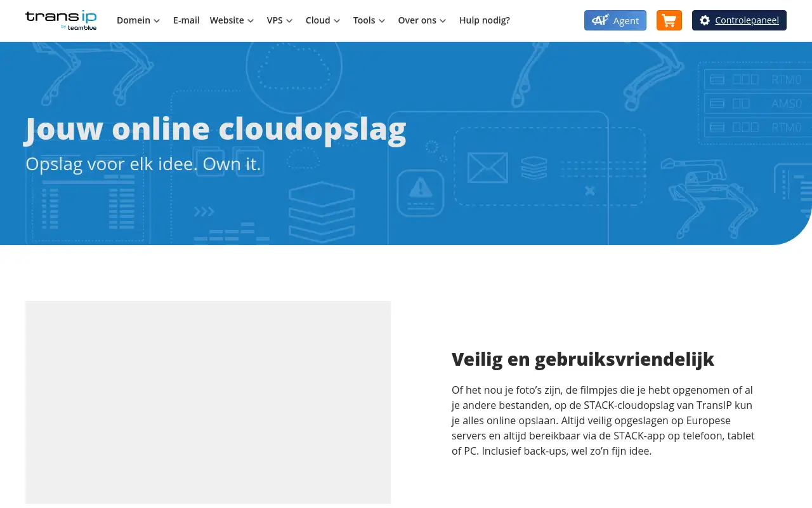Viewport: 812px width, 508px height.
Task: Expand the Domein dropdown chevron
Action: [157, 21]
